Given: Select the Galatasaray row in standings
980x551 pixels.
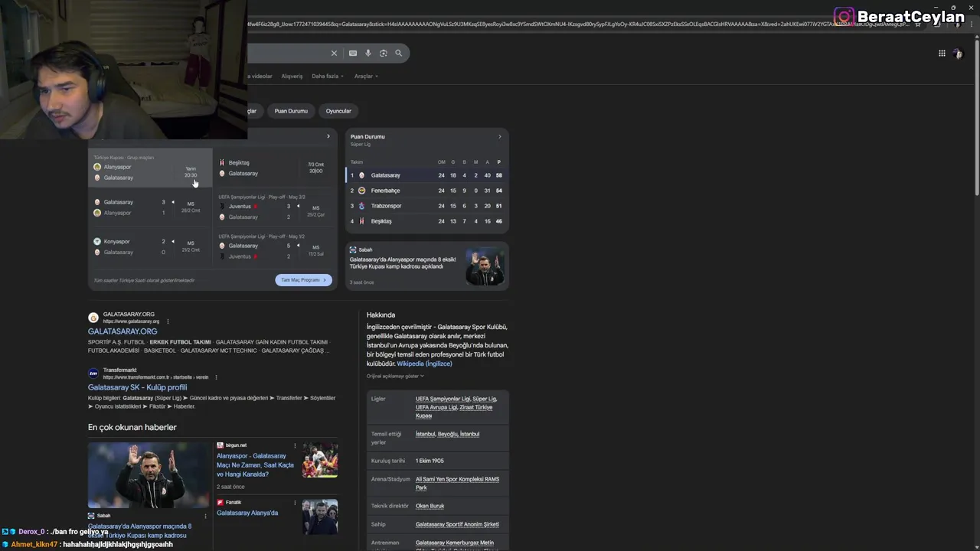Looking at the screenshot, I should [426, 175].
